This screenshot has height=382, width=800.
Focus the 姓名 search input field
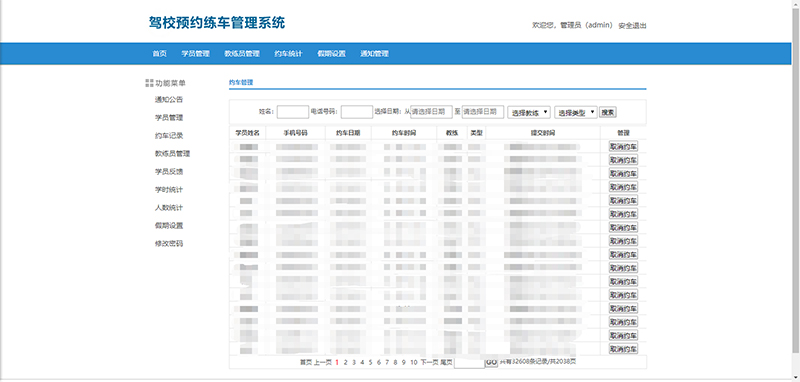click(293, 112)
